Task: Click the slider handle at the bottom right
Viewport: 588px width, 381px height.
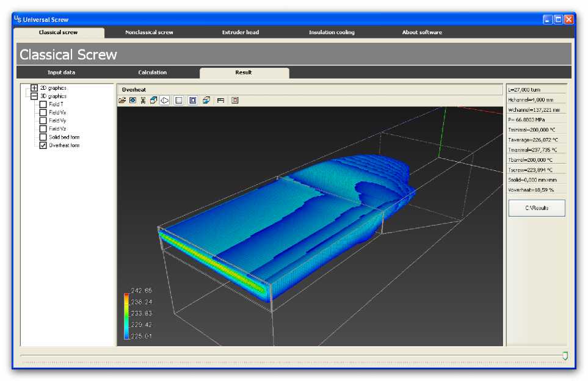Action: tap(565, 355)
